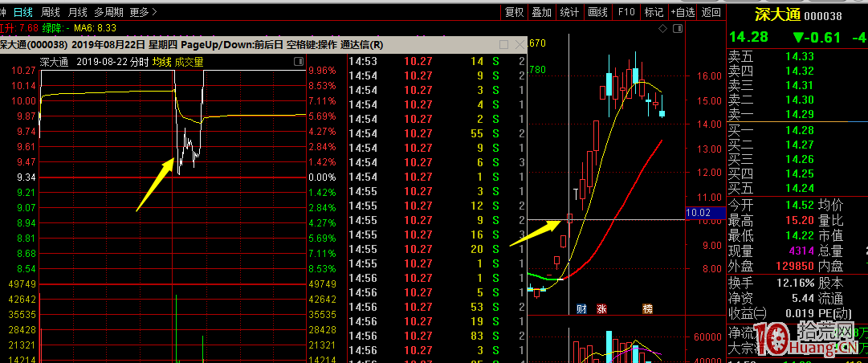Select 买五 price 14.24
Viewport: 868px width, 363px height.
point(800,188)
